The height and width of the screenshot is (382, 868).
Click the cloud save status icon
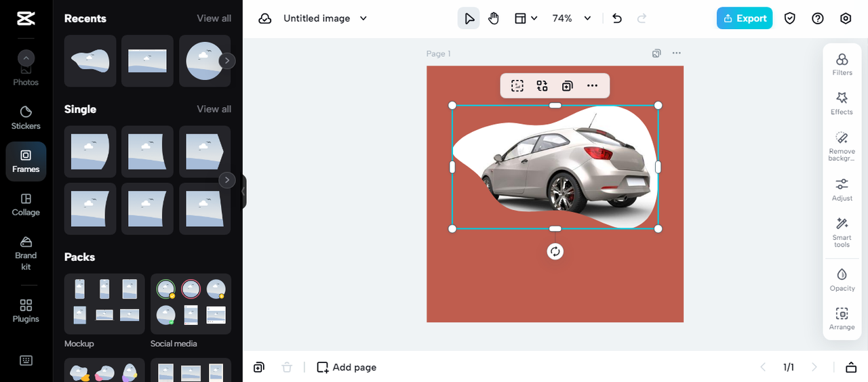click(x=265, y=18)
